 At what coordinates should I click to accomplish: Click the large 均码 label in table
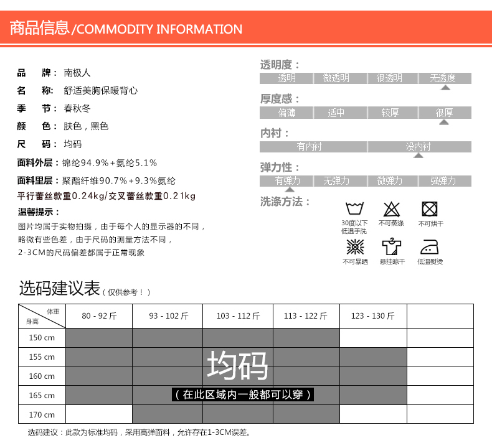[237, 366]
